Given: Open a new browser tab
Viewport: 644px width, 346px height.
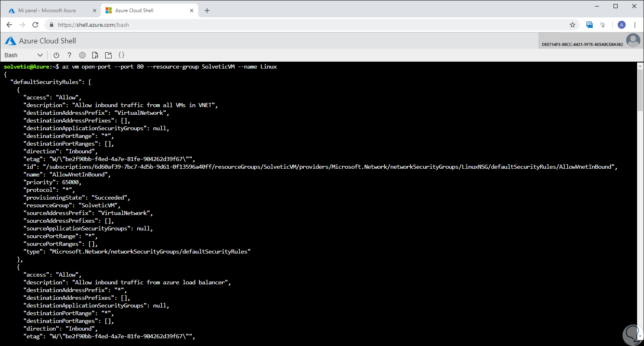Looking at the screenshot, I should tap(207, 11).
